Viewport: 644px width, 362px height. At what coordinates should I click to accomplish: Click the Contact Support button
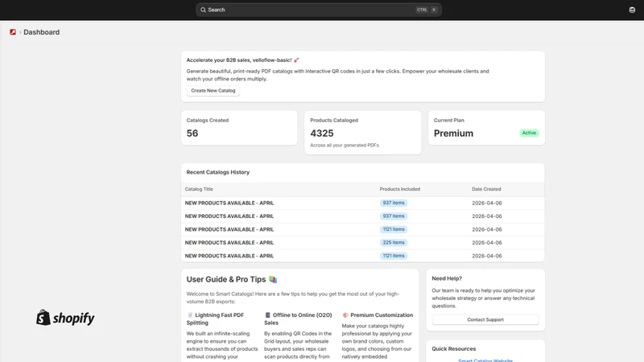click(485, 319)
